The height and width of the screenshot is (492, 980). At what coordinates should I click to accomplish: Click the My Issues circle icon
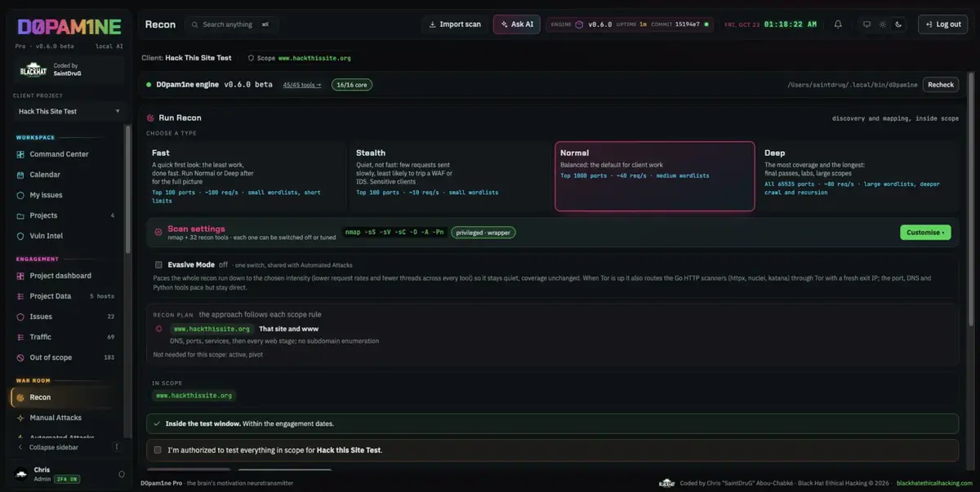pos(21,195)
